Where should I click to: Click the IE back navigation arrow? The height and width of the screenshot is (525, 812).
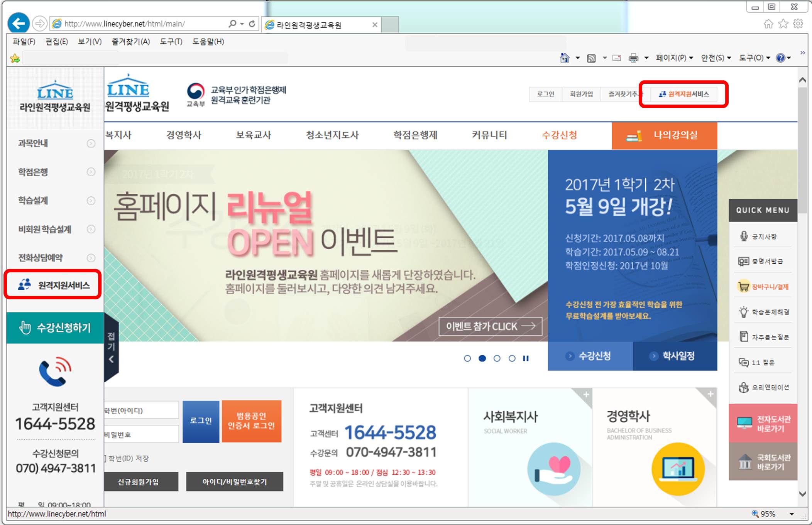click(18, 24)
